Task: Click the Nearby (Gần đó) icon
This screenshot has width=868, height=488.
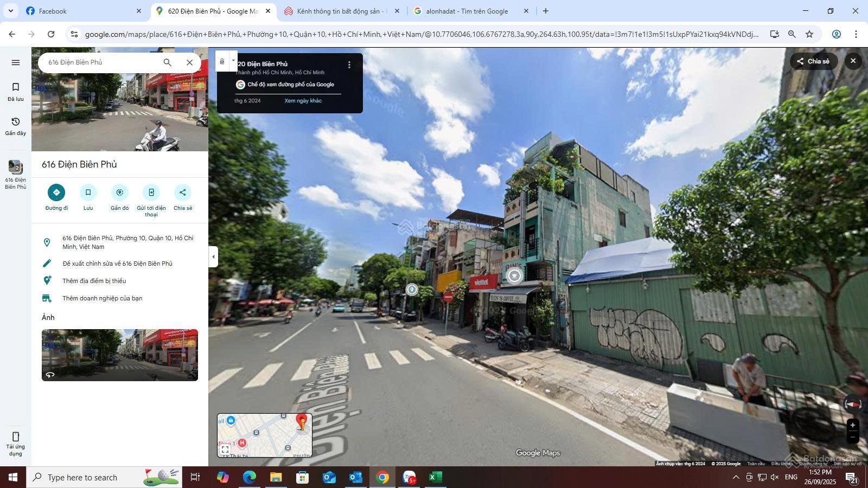Action: coord(119,192)
